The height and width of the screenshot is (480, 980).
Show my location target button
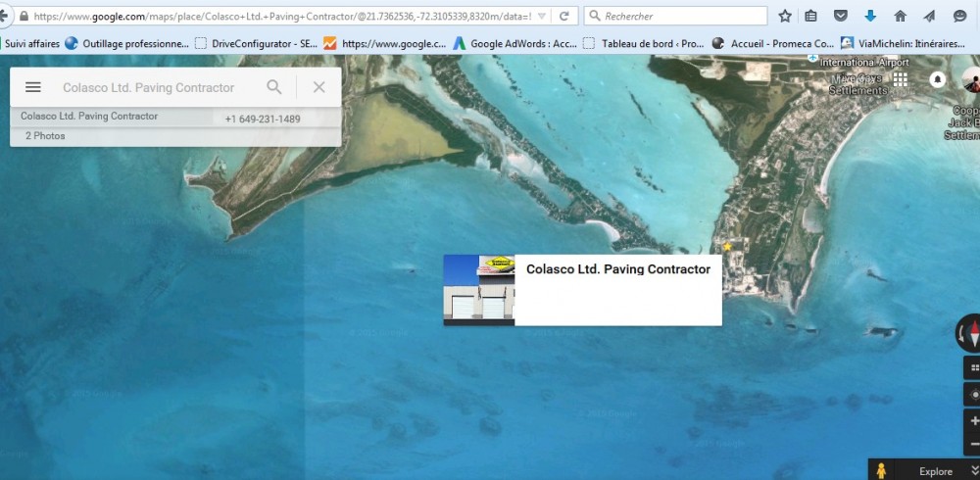pos(972,395)
